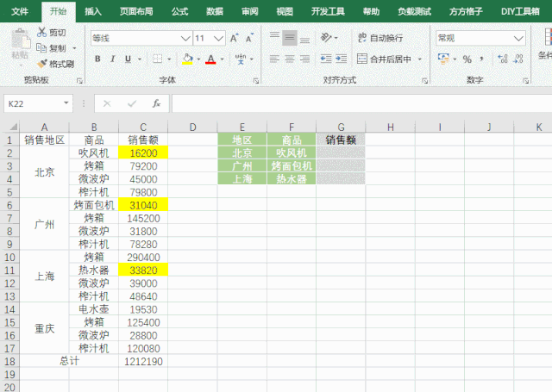The image size is (552, 392).
Task: Expand Merge & Center (合并后居中) dropdown arrow
Action: pos(420,59)
